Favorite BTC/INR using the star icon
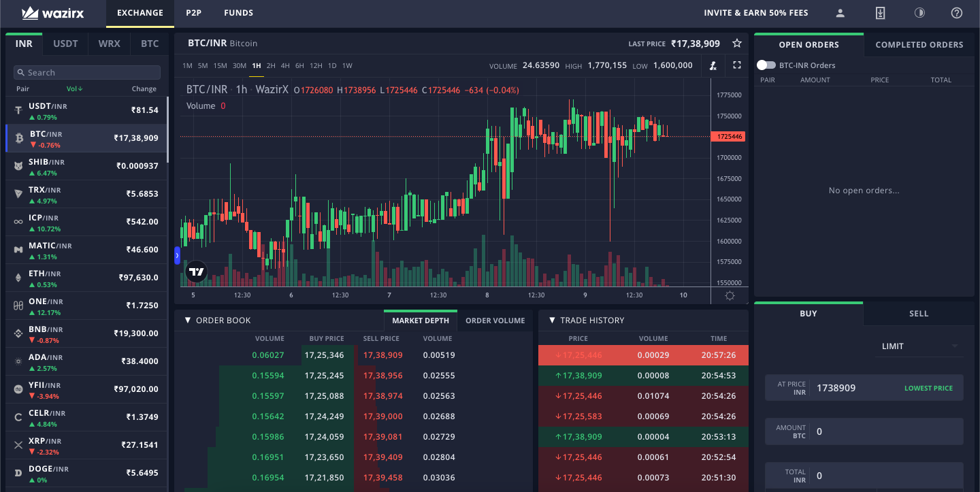The image size is (980, 492). coord(737,43)
